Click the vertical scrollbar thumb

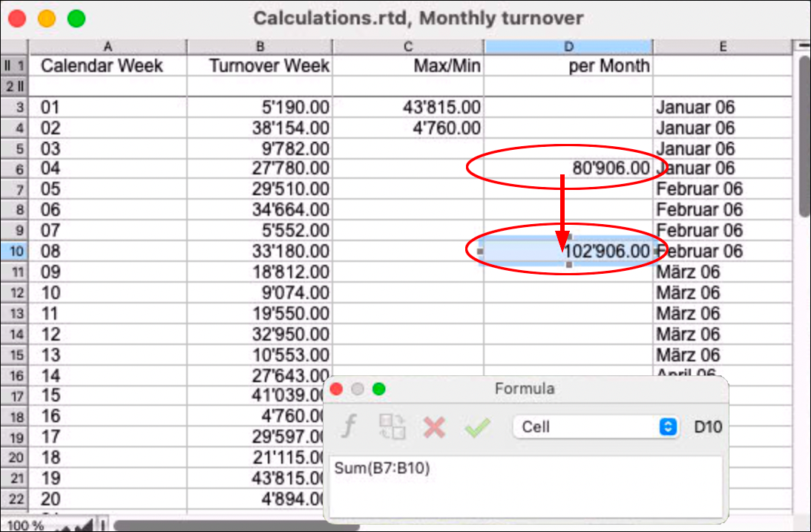[x=803, y=134]
